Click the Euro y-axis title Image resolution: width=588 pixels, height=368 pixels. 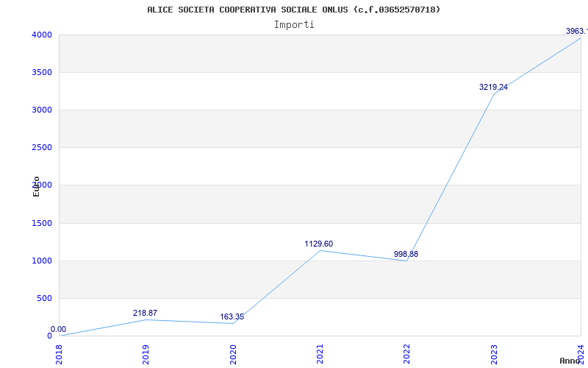point(36,186)
